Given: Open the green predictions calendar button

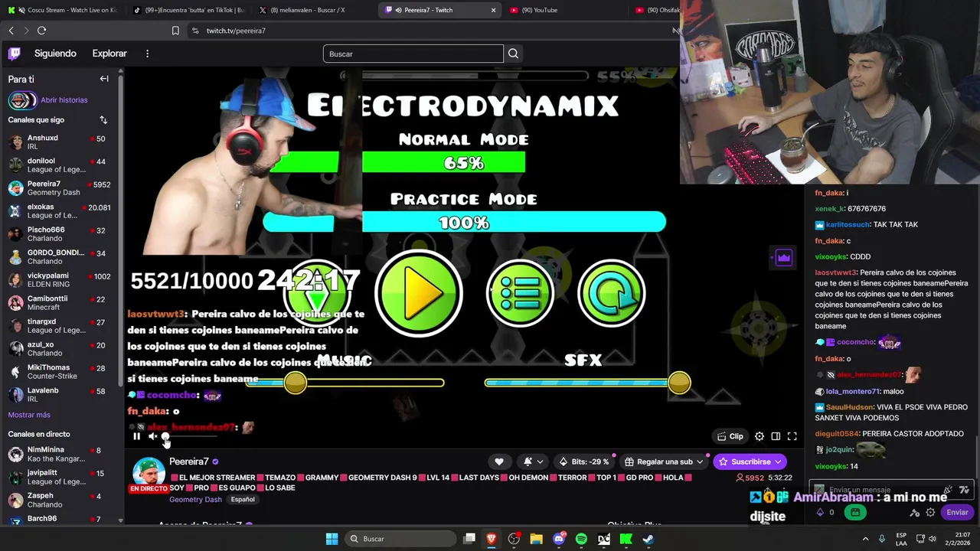Looking at the screenshot, I should click(x=856, y=513).
